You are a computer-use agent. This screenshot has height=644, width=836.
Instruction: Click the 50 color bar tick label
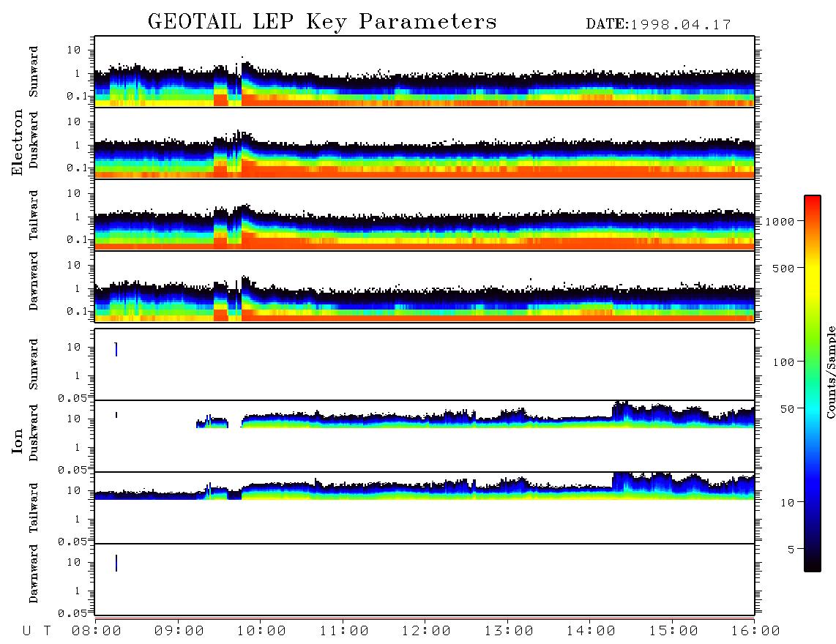point(787,409)
